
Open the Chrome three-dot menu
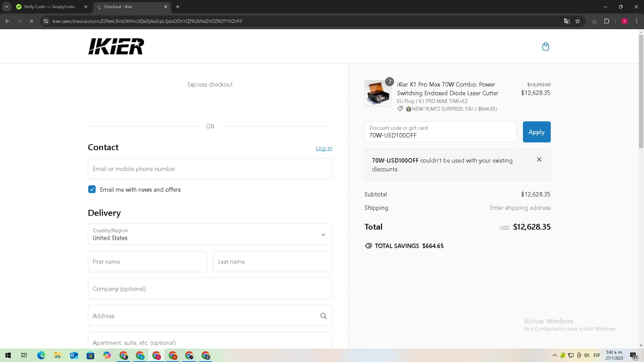tap(637, 21)
